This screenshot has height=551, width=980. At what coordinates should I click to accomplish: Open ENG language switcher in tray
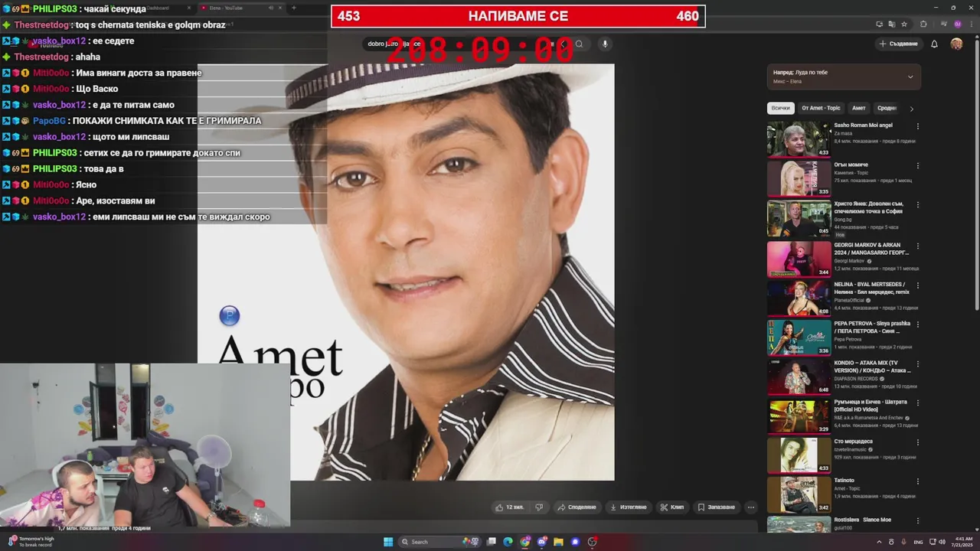click(918, 542)
